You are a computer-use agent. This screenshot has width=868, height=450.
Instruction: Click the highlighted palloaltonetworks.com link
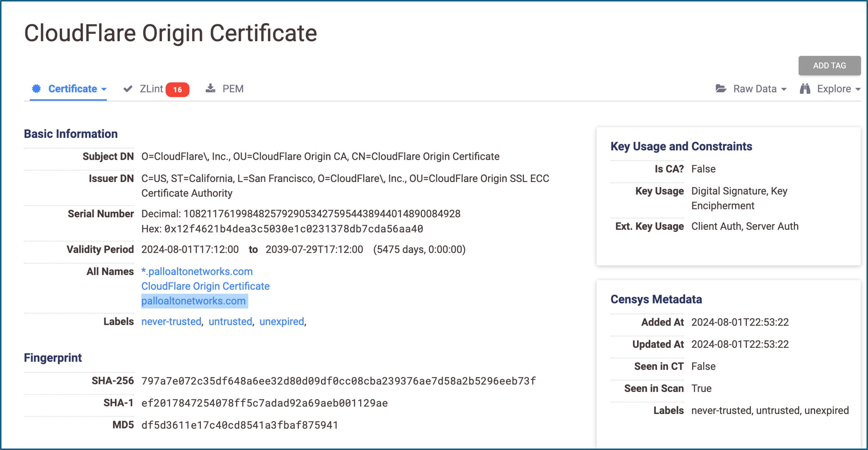click(194, 301)
